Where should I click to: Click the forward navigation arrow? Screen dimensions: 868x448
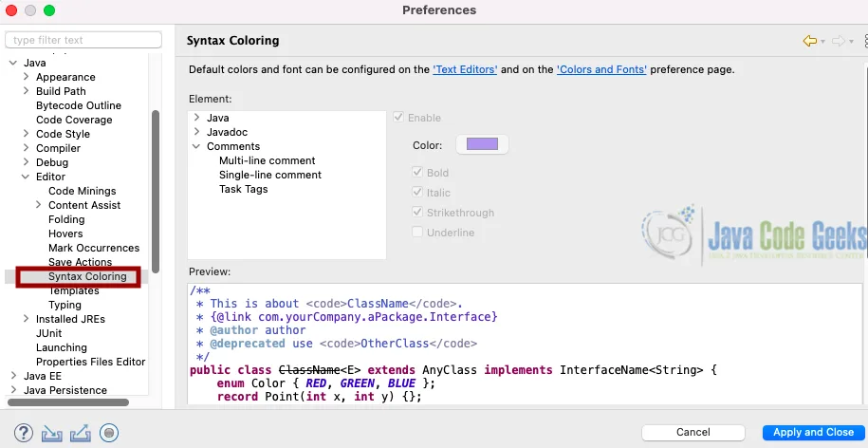[839, 41]
